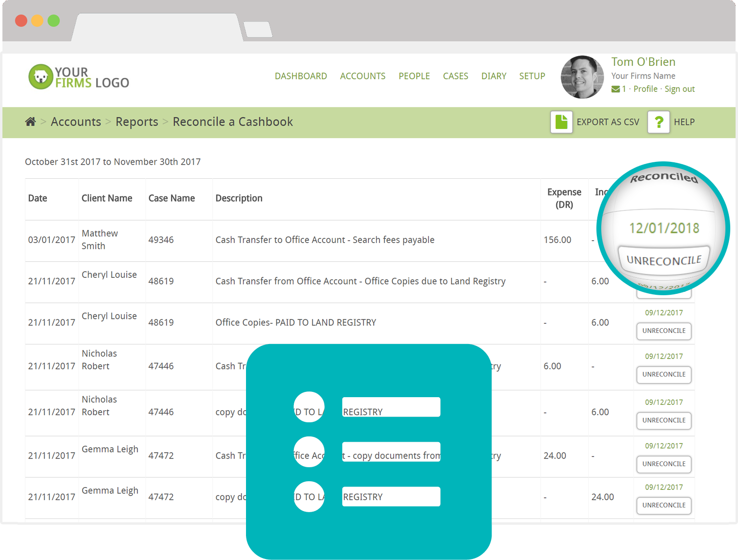Open the DIARY section
The width and height of the screenshot is (738, 560).
493,76
